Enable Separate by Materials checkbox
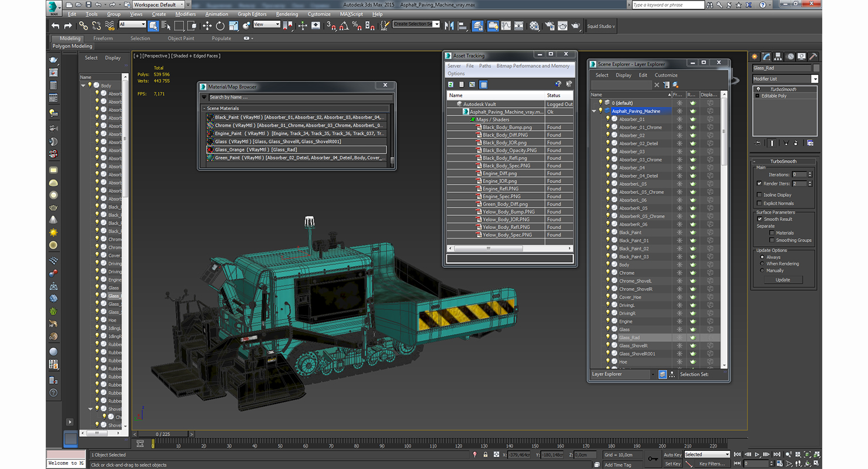 point(772,233)
